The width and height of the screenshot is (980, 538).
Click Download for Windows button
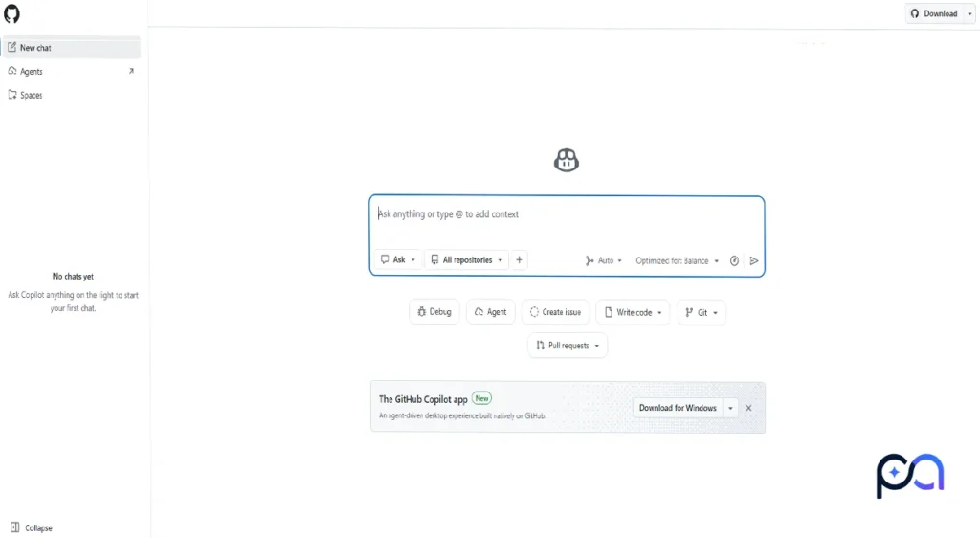click(678, 408)
